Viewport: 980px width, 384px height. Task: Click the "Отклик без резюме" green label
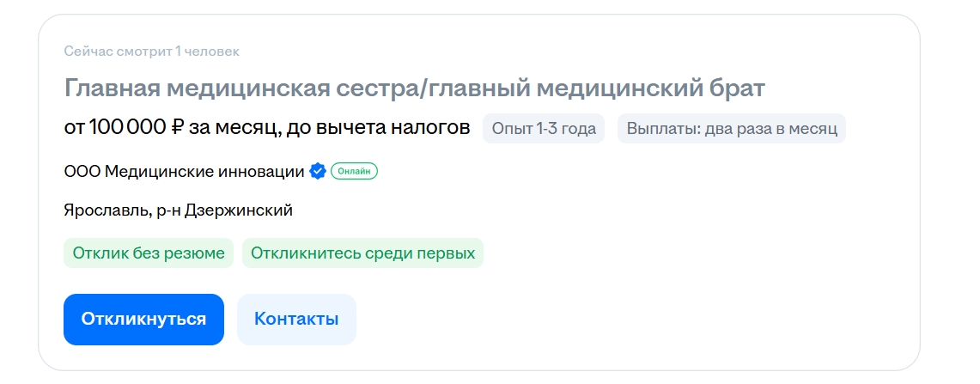click(149, 253)
